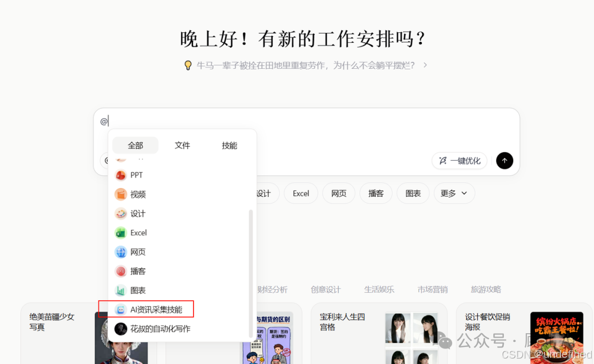This screenshot has width=594, height=364.
Task: Click the send arrow button
Action: click(504, 161)
